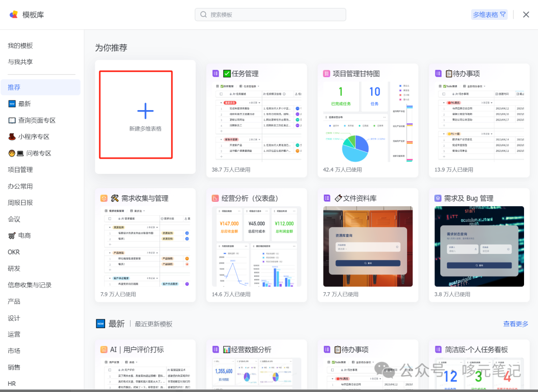Viewport: 538px width, 392px height.
Task: Click the icon beside 需求及 Bug 管理
Action: point(438,198)
